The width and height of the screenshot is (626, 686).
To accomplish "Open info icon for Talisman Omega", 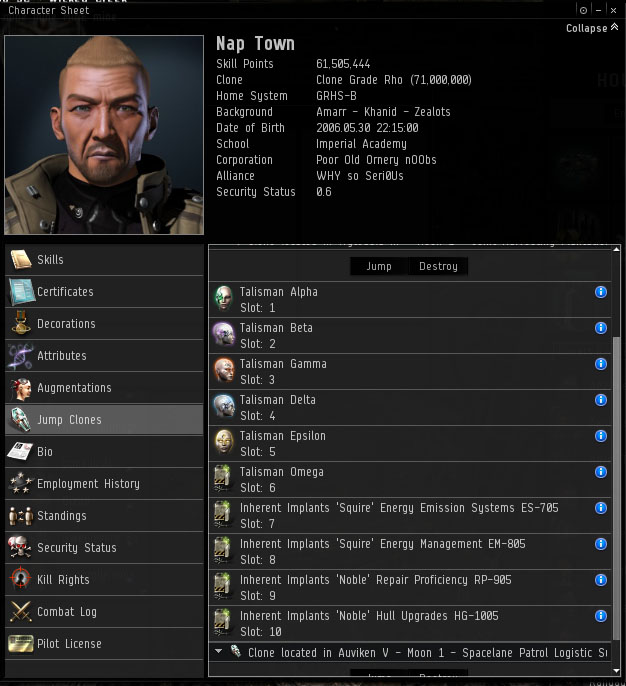I will click(601, 472).
